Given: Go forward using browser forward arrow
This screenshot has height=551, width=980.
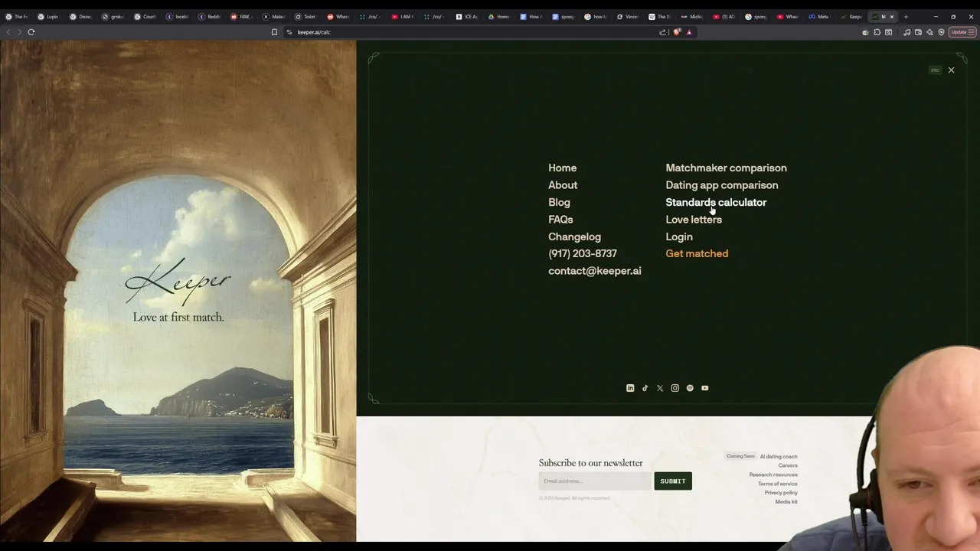Looking at the screenshot, I should (18, 32).
